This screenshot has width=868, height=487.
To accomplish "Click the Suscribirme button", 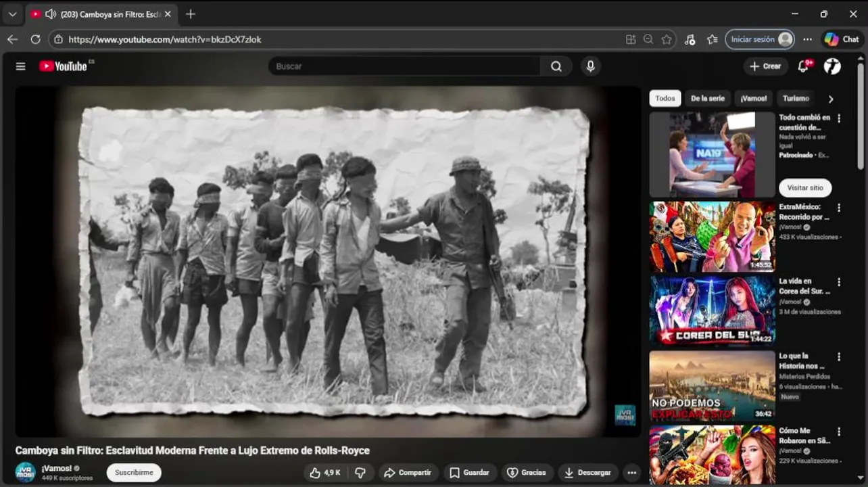I will tap(134, 473).
